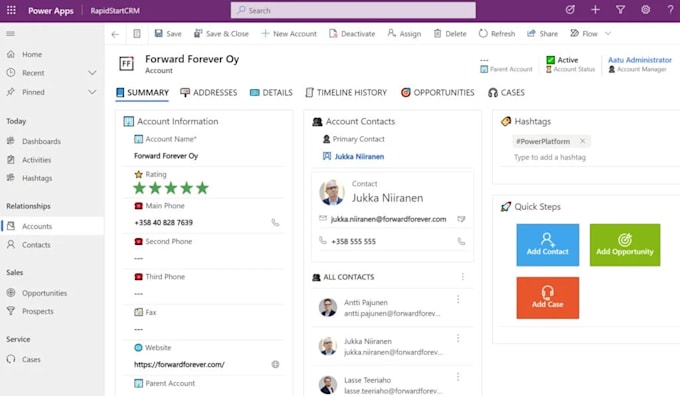Call main phone with phone icon
This screenshot has height=396, width=680.
(275, 223)
